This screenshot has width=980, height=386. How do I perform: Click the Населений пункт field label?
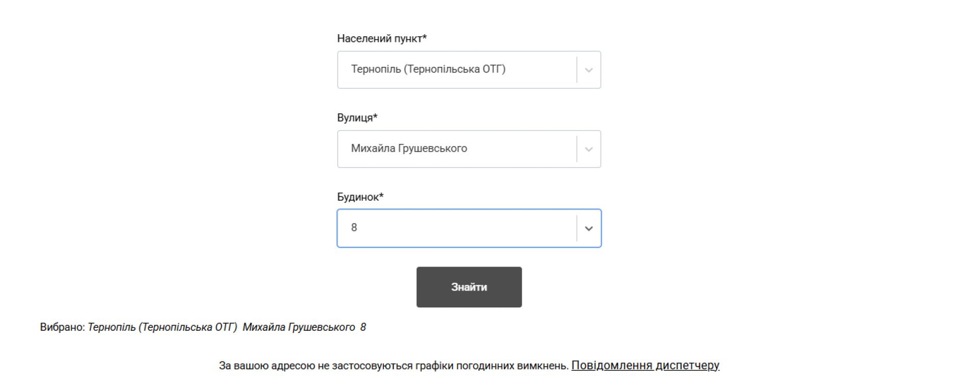[x=379, y=38]
